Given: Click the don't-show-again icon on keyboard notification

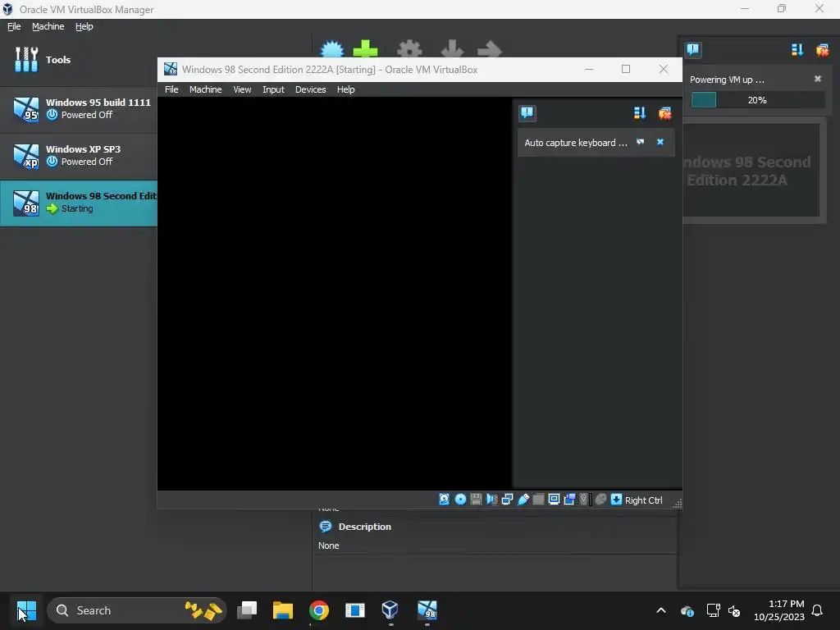Looking at the screenshot, I should pyautogui.click(x=640, y=142).
